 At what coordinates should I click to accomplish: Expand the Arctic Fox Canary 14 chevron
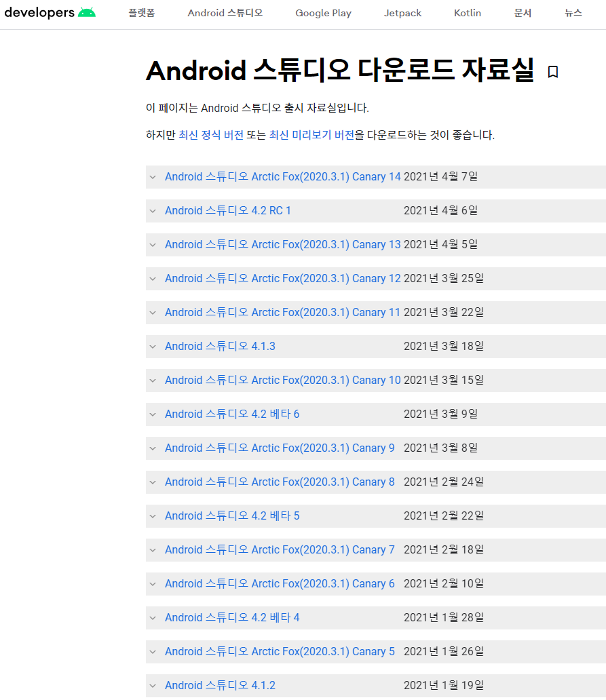coord(153,177)
